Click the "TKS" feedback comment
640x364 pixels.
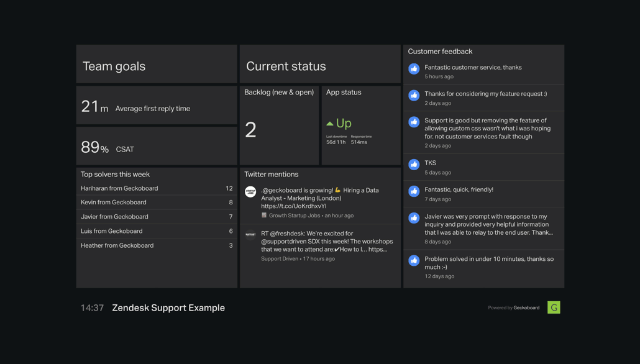click(x=430, y=163)
